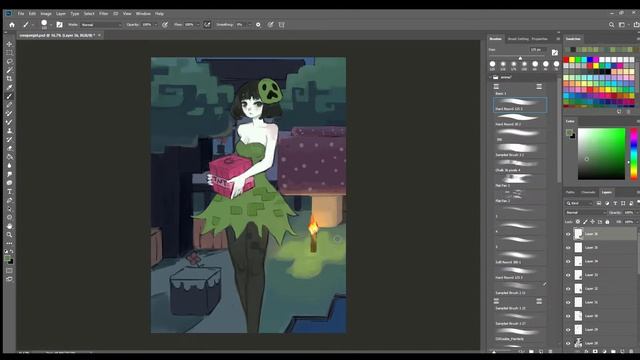Switch to the Channels tab
The width and height of the screenshot is (640, 360).
588,192
